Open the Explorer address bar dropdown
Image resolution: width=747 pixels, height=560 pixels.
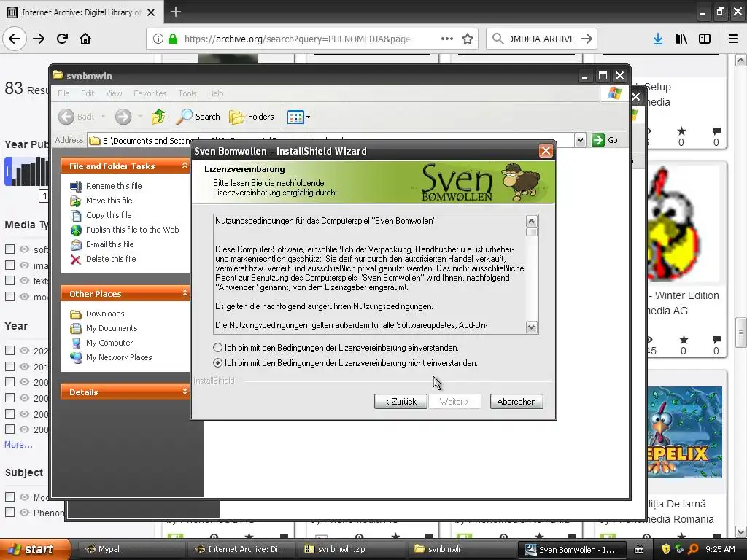580,140
